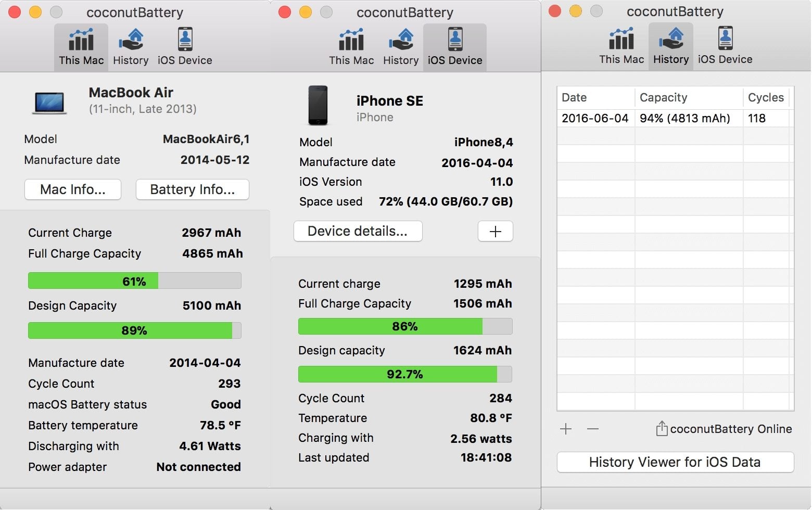Screen dimensions: 812x510
Task: Click the iPhone SE device image
Action: tap(318, 106)
